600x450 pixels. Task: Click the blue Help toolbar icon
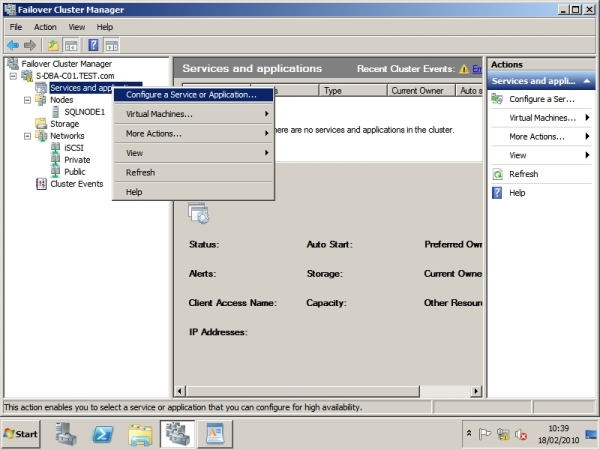(x=93, y=45)
